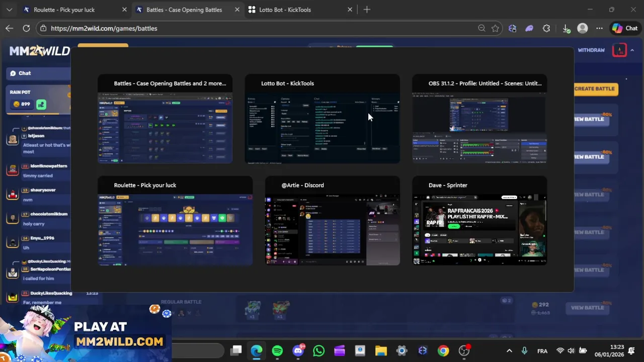This screenshot has width=644, height=362.
Task: Switch to the Dave - Sprinter window thumbnail
Action: coord(479,221)
